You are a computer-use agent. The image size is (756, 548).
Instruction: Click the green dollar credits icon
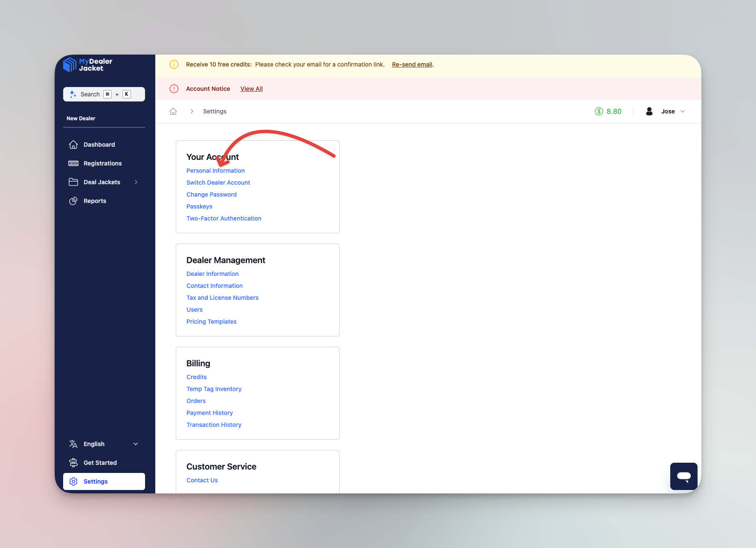tap(599, 111)
